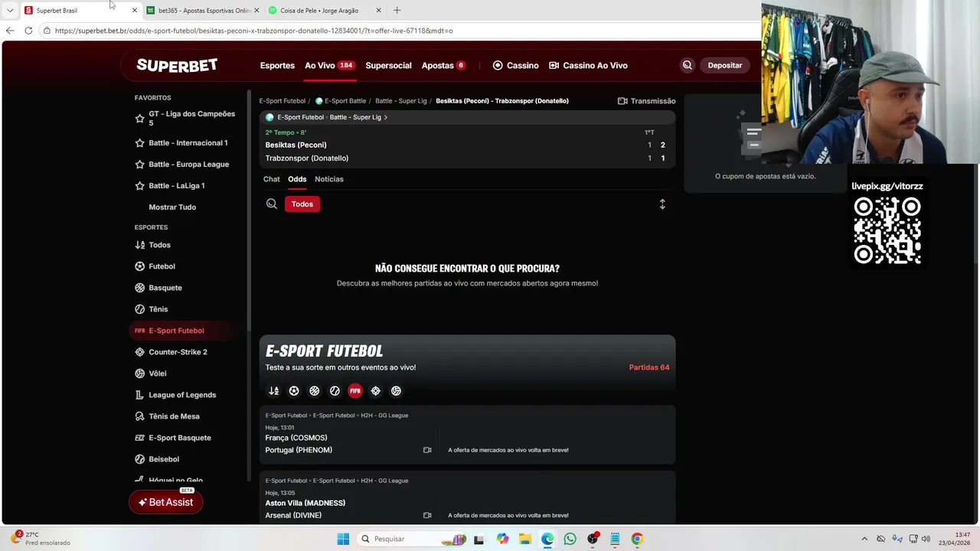Toggle expand/collapse all markets arrows

[662, 204]
